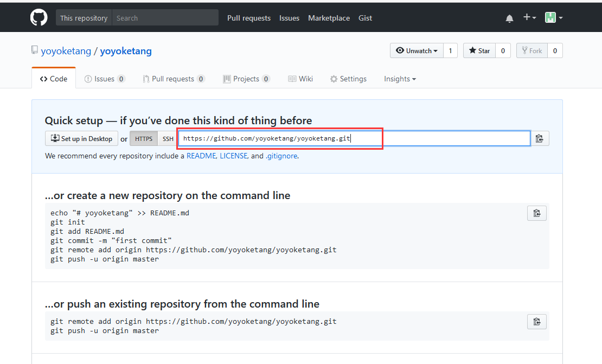Open the repository Settings tab
Viewport: 602px width, 364px height.
point(348,79)
